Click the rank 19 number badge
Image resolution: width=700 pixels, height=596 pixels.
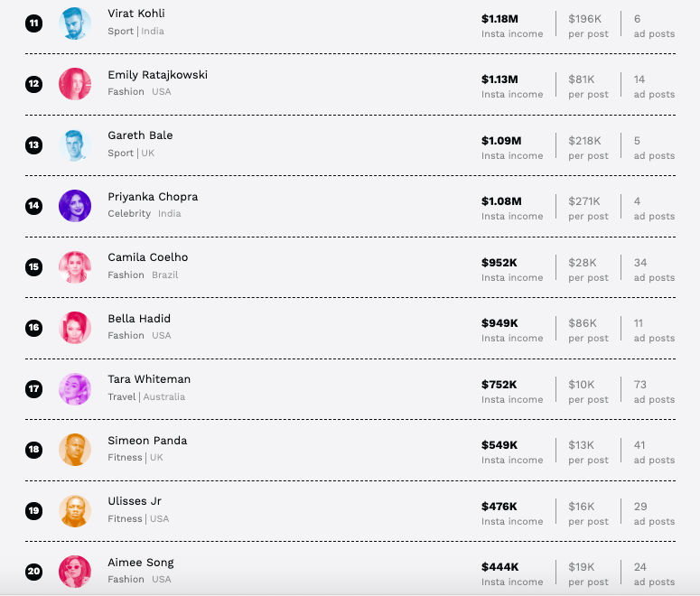(34, 511)
